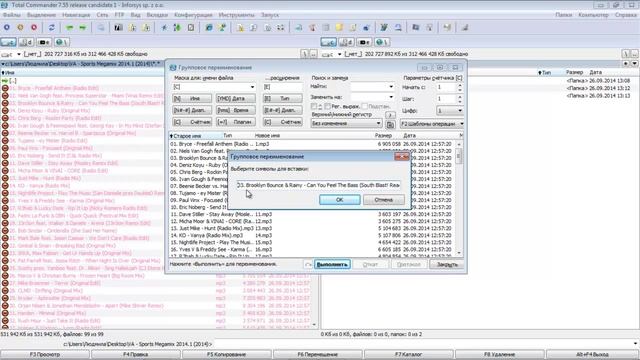This screenshot has width=640, height=360.
Task: Open left panel network drive button
Action: pos(62,42)
